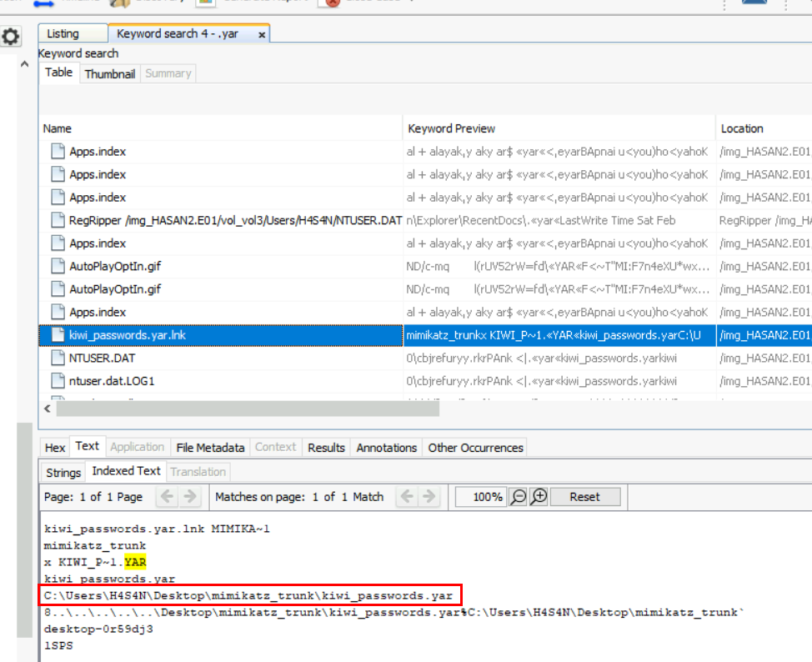The width and height of the screenshot is (812, 662).
Task: Open the File Metadata tab
Action: tap(211, 448)
